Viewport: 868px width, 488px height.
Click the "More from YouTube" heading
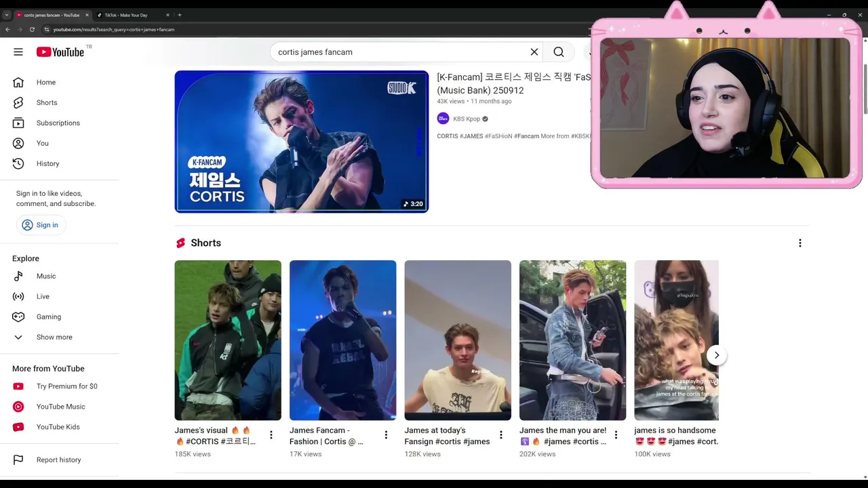pyautogui.click(x=48, y=369)
